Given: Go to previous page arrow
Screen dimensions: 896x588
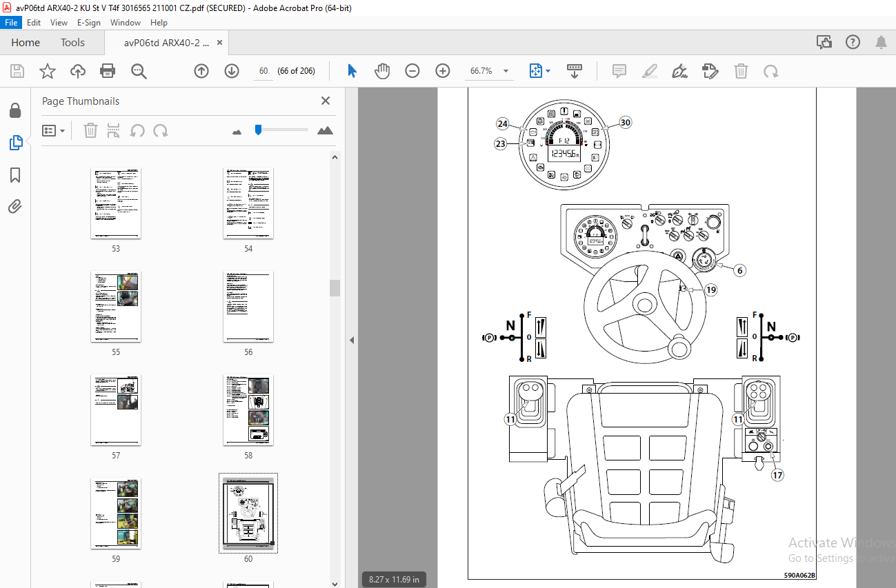Looking at the screenshot, I should pyautogui.click(x=201, y=71).
